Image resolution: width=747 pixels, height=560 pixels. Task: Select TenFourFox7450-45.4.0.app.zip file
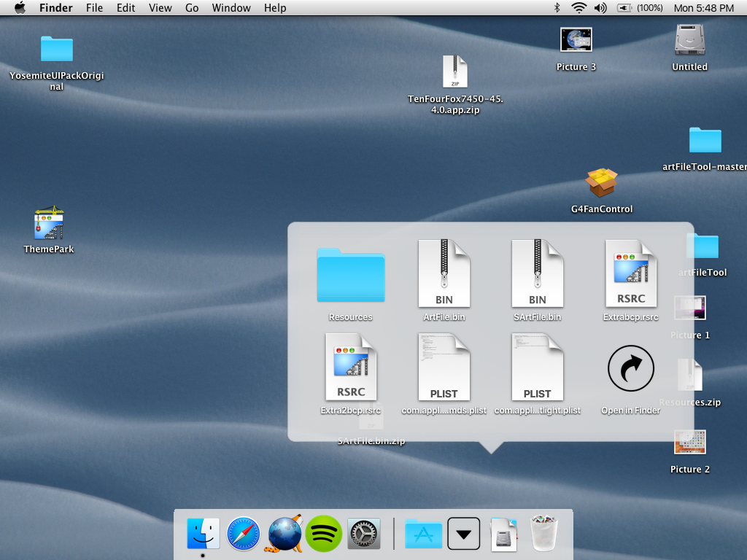coord(455,72)
